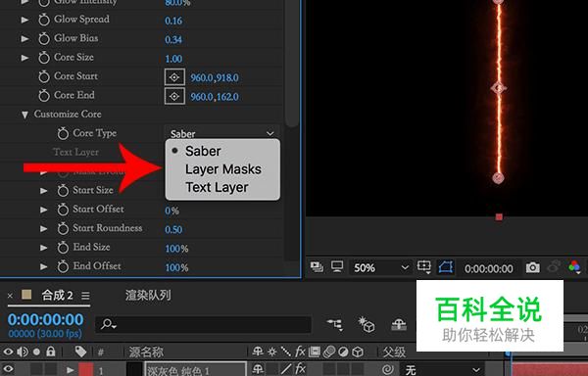Toggle the Glow Bias stopwatch
Screen dimensions: 588x376
click(44, 38)
